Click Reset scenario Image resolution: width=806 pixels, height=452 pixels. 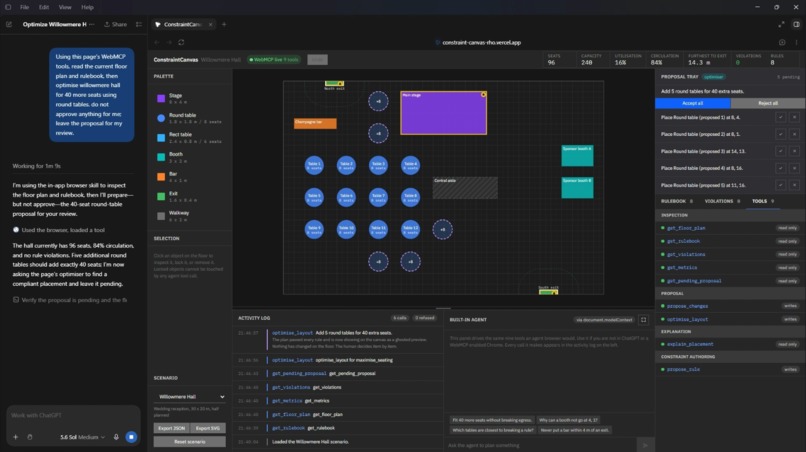click(190, 442)
